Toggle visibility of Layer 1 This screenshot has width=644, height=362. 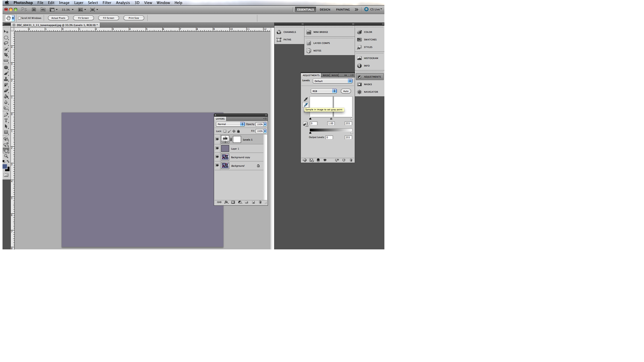(217, 148)
